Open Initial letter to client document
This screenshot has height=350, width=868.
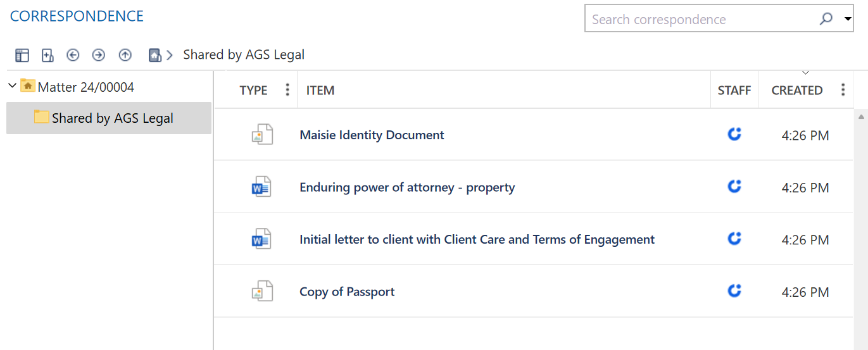coord(477,239)
